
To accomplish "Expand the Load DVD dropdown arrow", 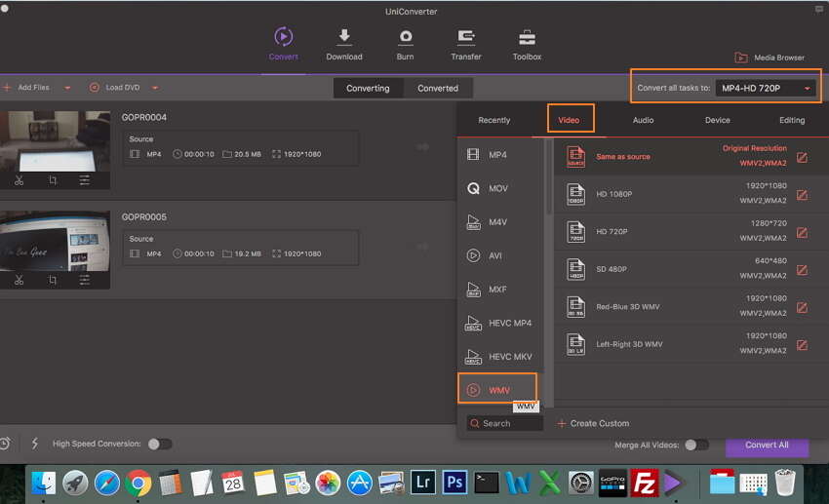I will pos(155,88).
